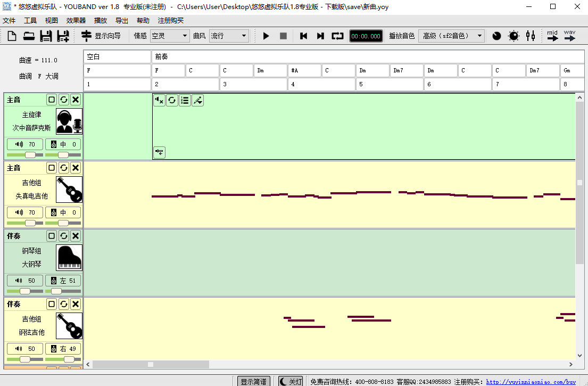The height and width of the screenshot is (386, 588).
Task: Click the refresh icon on the 钢弦吉他 track
Action: tap(64, 304)
